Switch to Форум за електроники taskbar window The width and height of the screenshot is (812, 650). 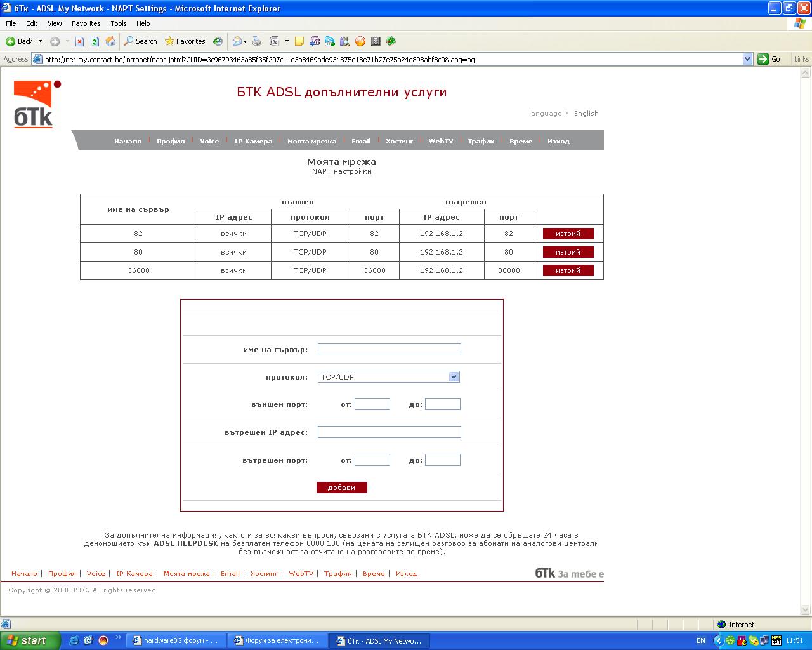[x=277, y=640]
